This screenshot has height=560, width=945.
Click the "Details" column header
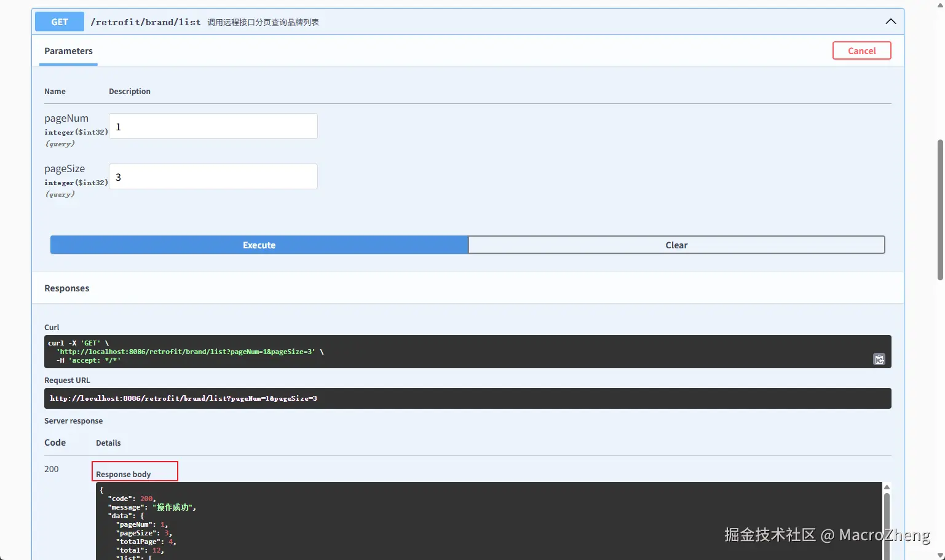108,443
